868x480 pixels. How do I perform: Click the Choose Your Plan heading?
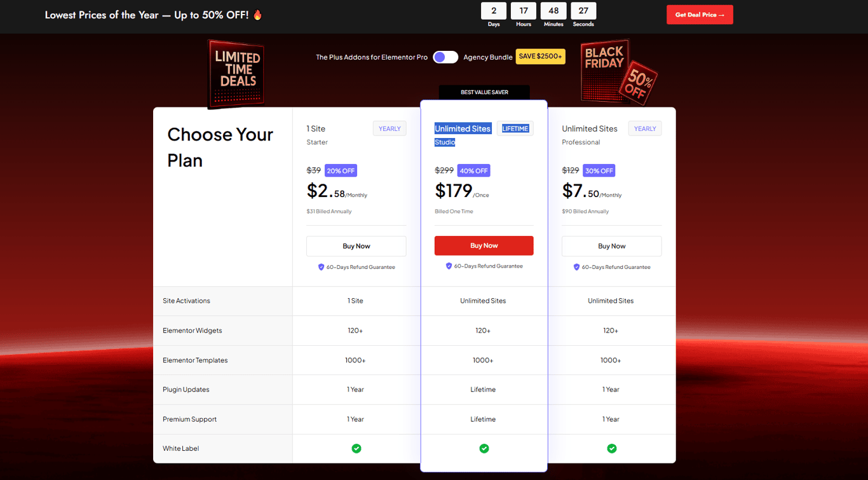pos(220,147)
